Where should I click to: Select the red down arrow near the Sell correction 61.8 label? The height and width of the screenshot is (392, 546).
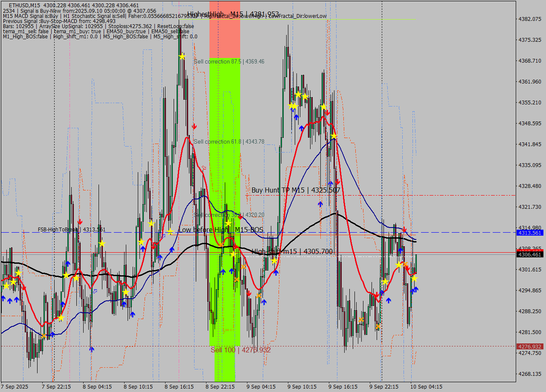pos(195,126)
